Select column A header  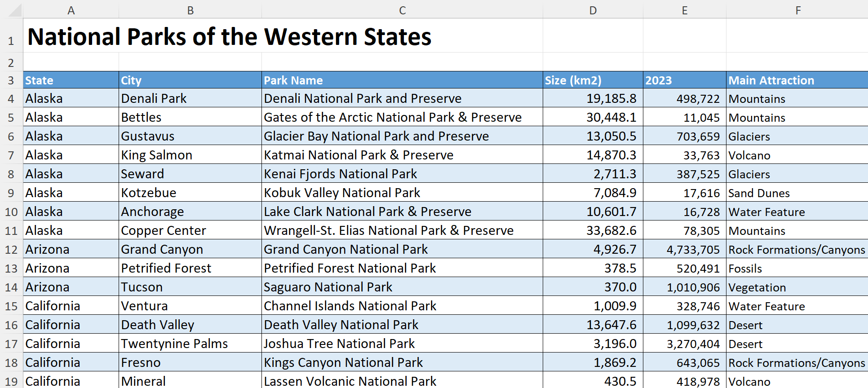(x=71, y=10)
